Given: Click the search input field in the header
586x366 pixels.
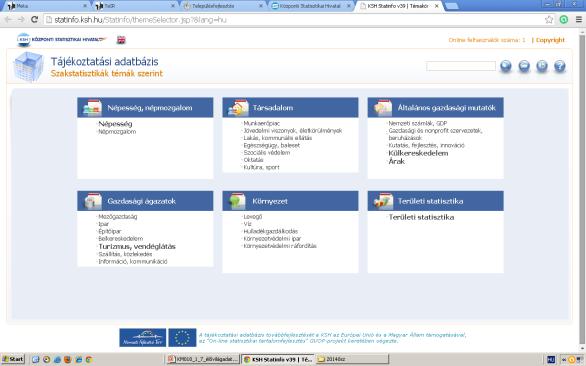Looking at the screenshot, I should coord(461,66).
